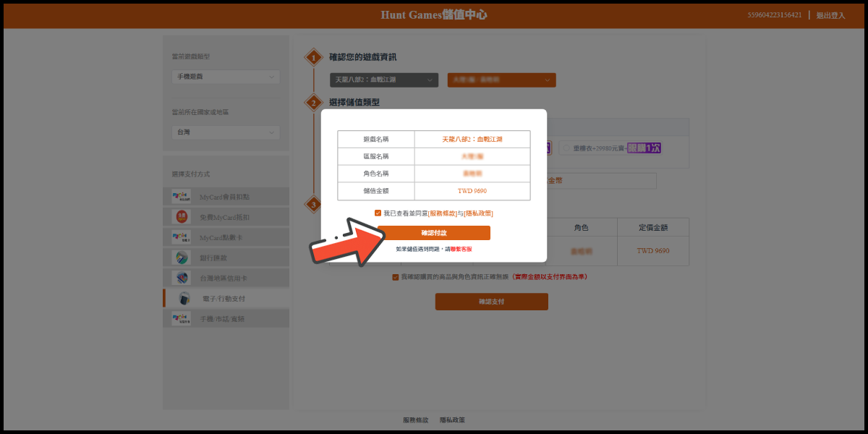This screenshot has width=868, height=434.
Task: Click the 免費MyCard抵扣 red icon
Action: [181, 217]
